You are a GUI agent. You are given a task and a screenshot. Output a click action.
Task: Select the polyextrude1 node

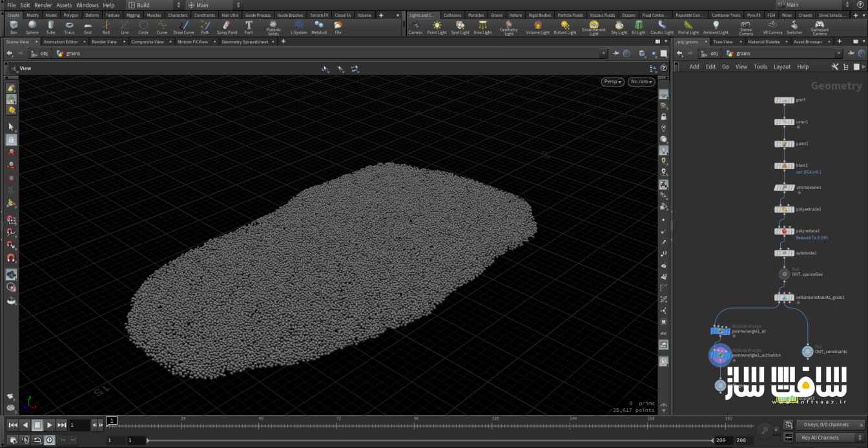point(785,209)
